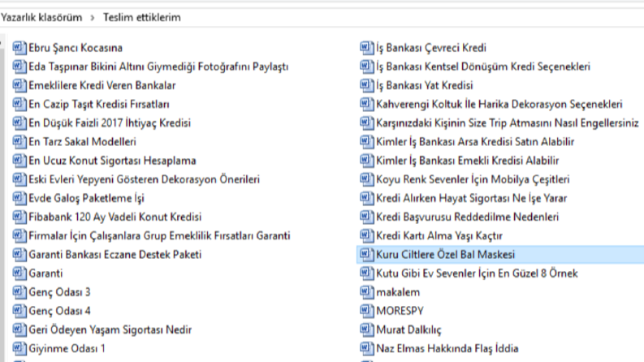644x362 pixels.
Task: Click the Word icon of Murat Dalkılıç
Action: pos(367,330)
